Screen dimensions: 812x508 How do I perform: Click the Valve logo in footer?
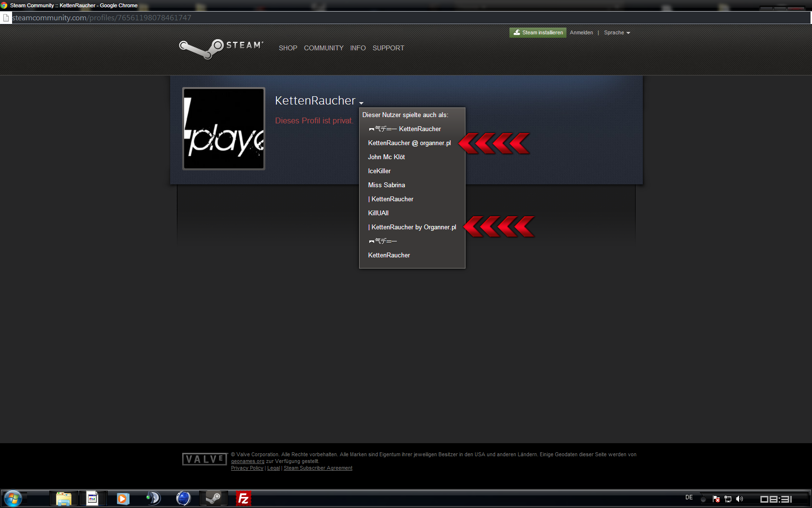coord(204,459)
